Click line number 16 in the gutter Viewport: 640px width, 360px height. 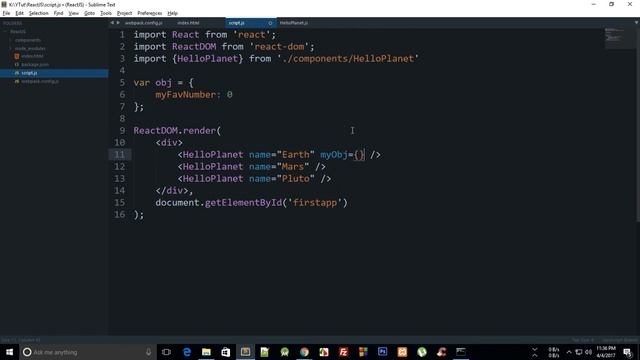coord(119,215)
